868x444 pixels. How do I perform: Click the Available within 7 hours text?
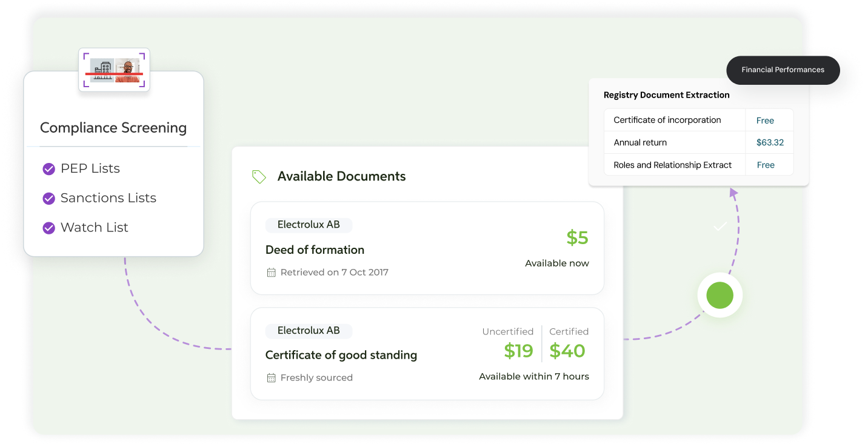point(534,377)
